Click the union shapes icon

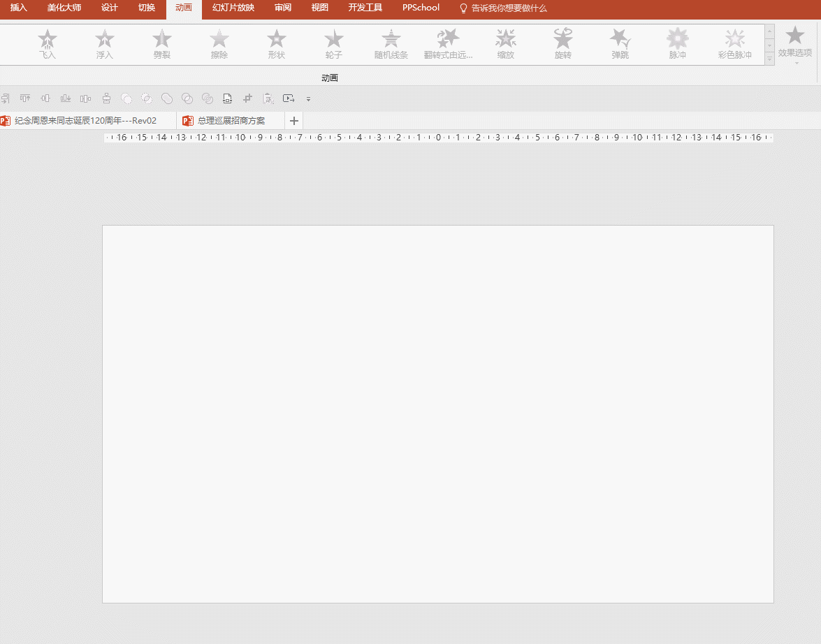(x=167, y=98)
